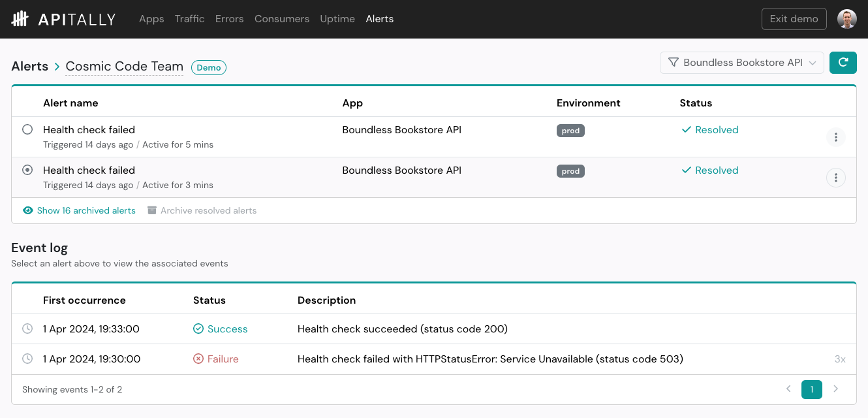Open the Consumers section in the navigation
868x418 pixels.
[282, 19]
